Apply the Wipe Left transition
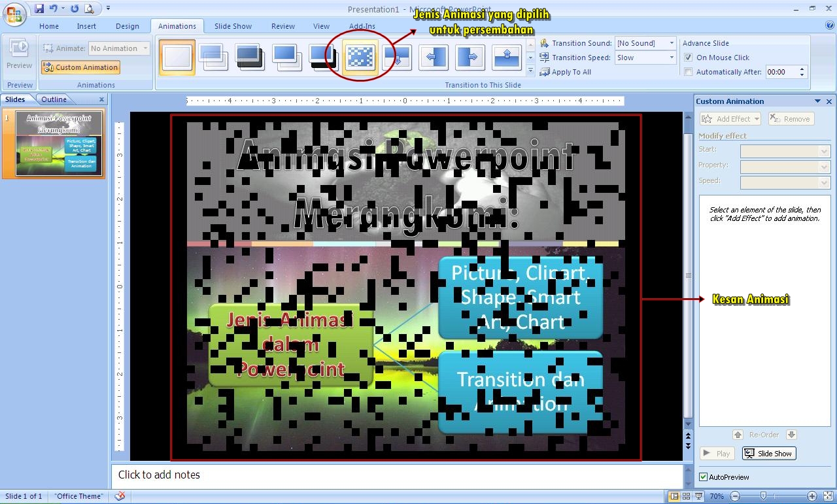The width and height of the screenshot is (837, 504). pos(434,58)
